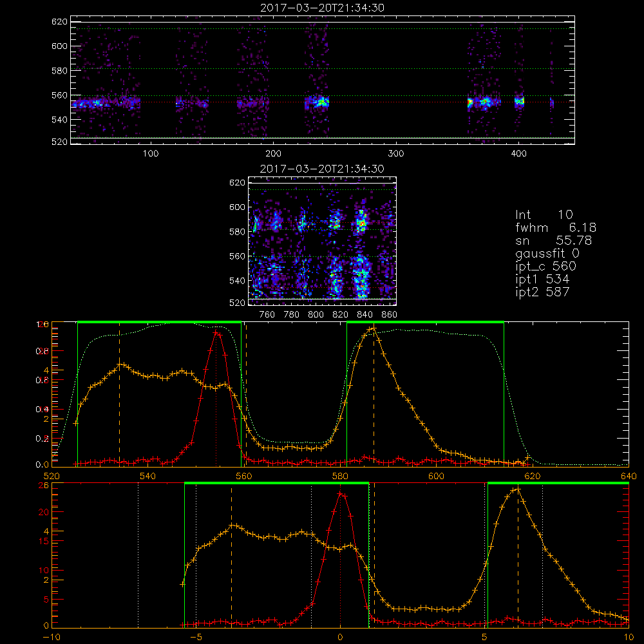Click x-axis label 580 on profile plot
Viewport: 644px width, 644px height.
pos(340,476)
